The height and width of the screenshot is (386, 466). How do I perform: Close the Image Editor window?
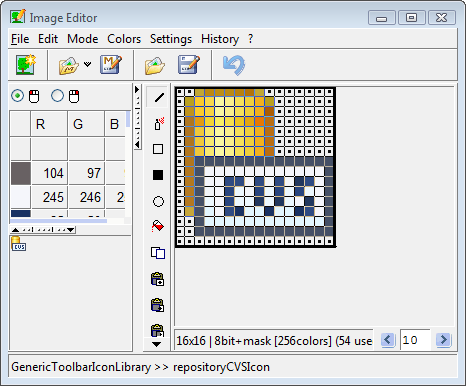(442, 18)
